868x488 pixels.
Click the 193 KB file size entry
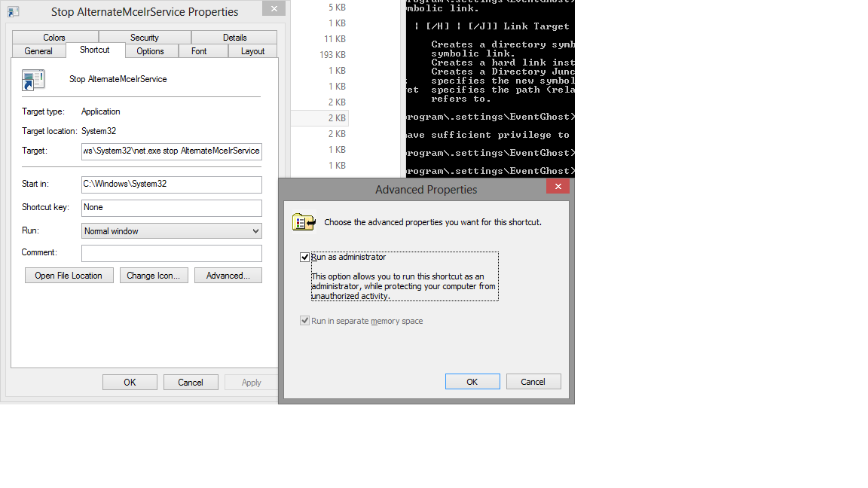coord(333,55)
